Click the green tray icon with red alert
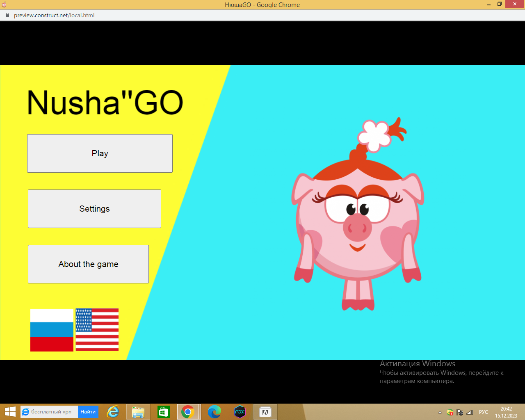This screenshot has width=525, height=420. pos(450,412)
